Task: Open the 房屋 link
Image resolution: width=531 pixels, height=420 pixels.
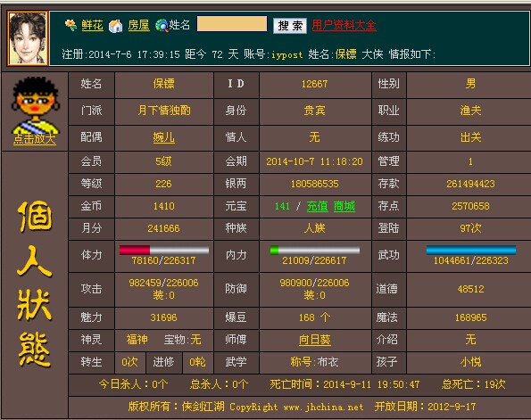Action: (x=138, y=25)
